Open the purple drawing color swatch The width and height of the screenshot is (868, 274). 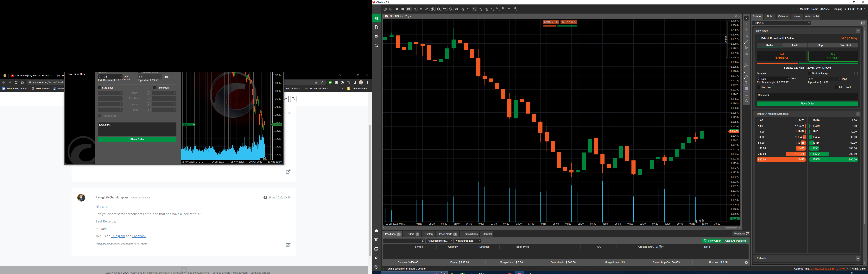(746, 89)
